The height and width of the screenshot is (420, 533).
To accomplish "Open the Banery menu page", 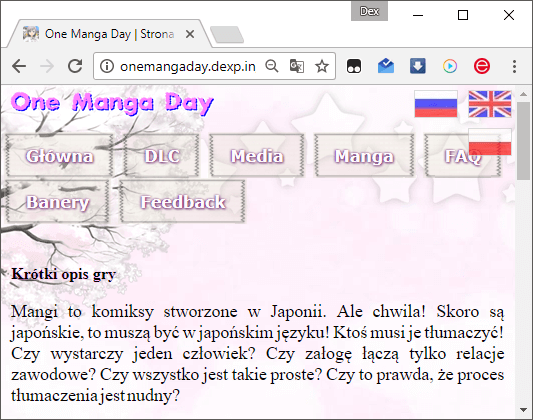I will (x=57, y=202).
